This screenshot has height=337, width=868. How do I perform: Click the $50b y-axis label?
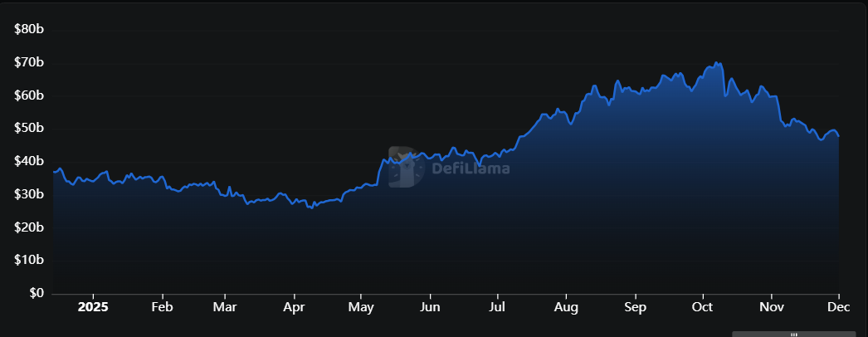click(x=28, y=129)
